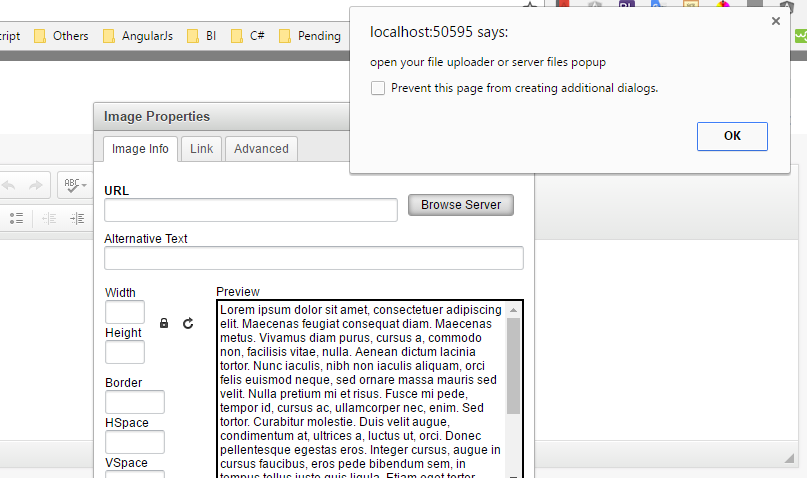
Task: Click the editor resize handle
Action: (x=789, y=458)
